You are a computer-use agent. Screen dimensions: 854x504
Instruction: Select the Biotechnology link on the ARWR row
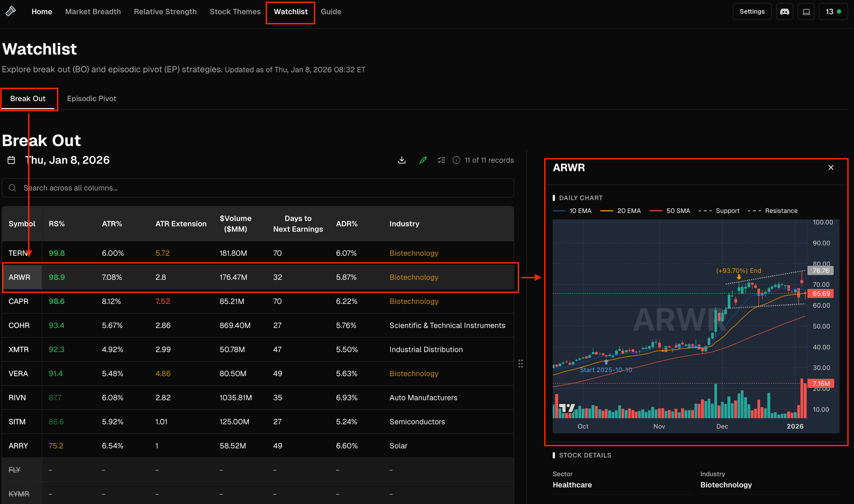[414, 277]
